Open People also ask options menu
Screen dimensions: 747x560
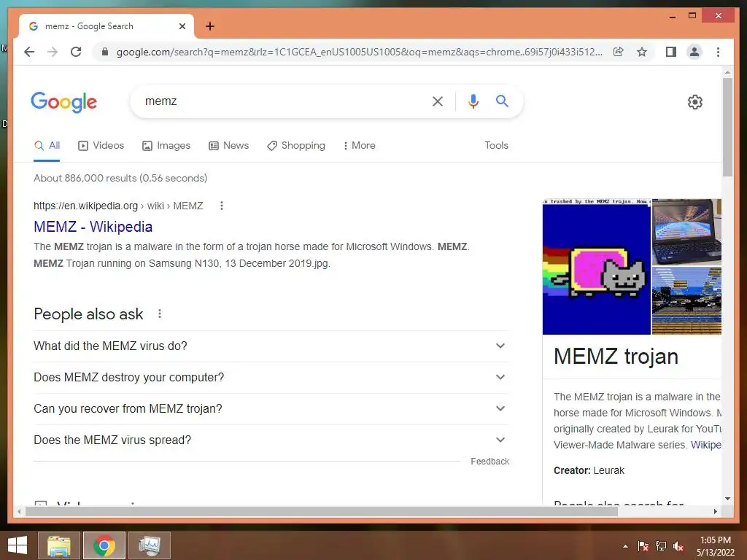click(x=160, y=314)
